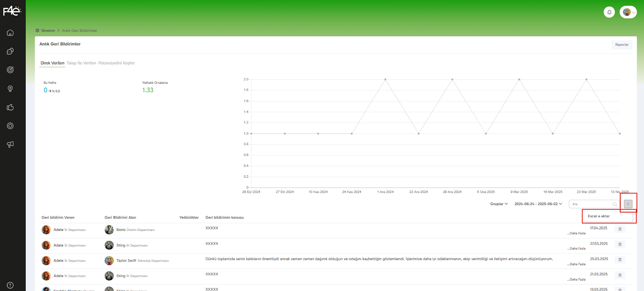Viewport: 644px width, 291px height.
Task: Click the lightbulb sidebar icon
Action: [x=10, y=89]
